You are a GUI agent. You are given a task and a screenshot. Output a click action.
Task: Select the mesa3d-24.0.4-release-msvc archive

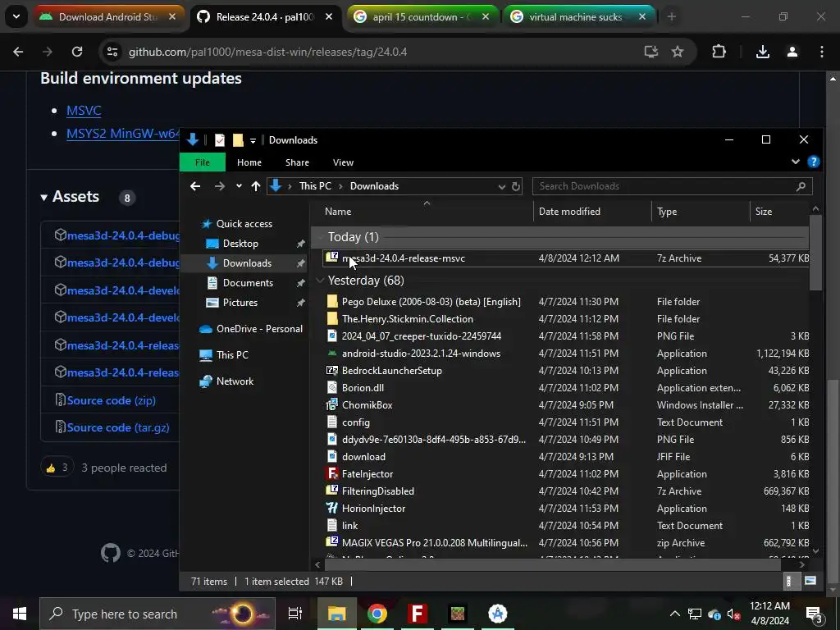(x=567, y=258)
